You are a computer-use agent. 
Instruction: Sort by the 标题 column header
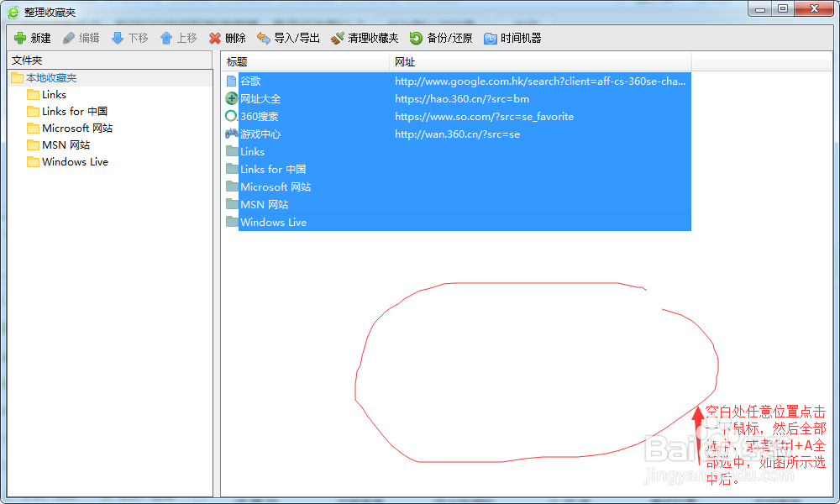tap(306, 61)
